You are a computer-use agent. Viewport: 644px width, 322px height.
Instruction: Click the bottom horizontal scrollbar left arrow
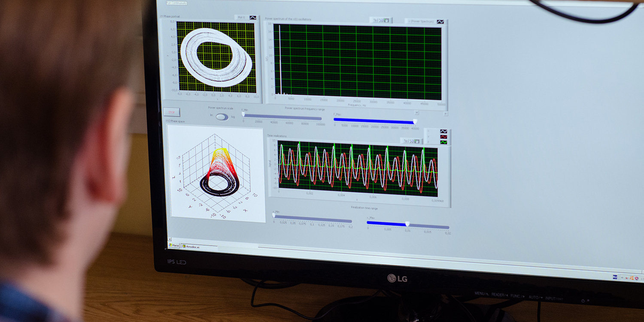point(169,239)
